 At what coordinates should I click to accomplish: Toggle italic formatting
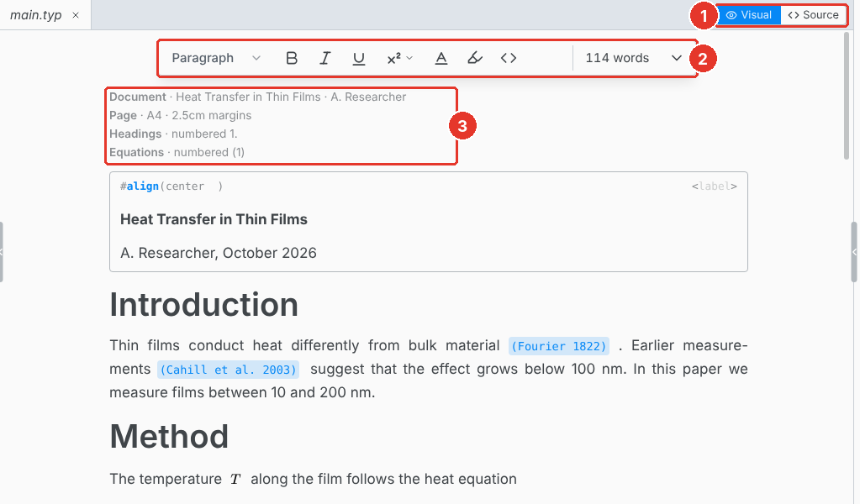325,58
